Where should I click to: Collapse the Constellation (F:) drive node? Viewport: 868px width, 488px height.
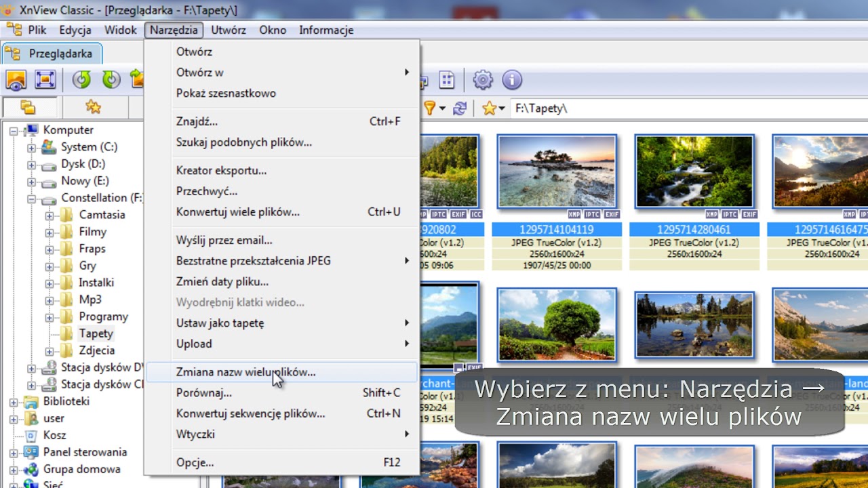pyautogui.click(x=31, y=199)
